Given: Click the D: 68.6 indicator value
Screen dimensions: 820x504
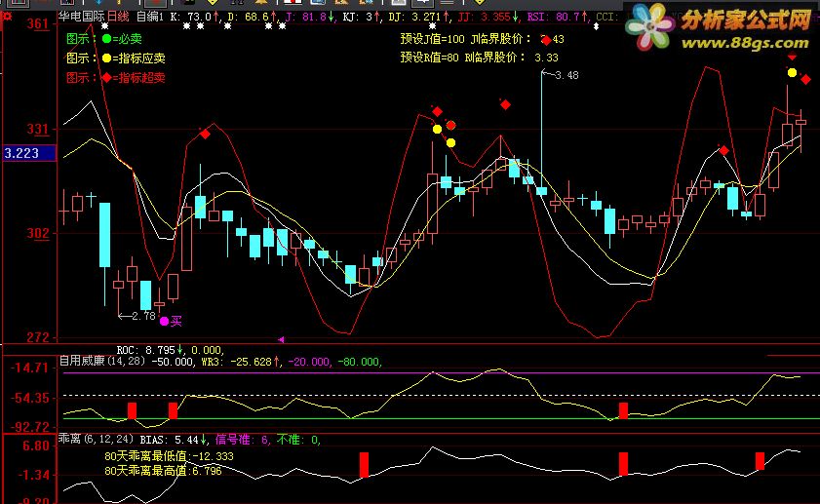Looking at the screenshot, I should point(253,17).
